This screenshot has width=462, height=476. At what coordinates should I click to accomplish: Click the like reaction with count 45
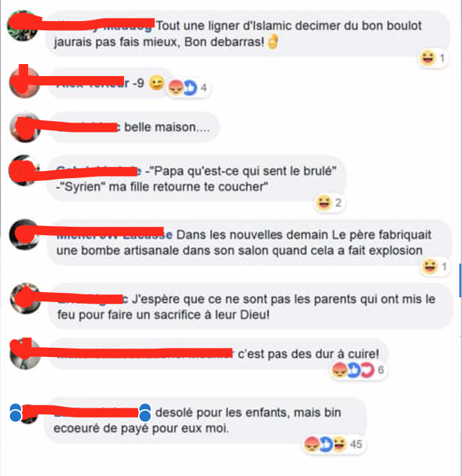(x=326, y=444)
